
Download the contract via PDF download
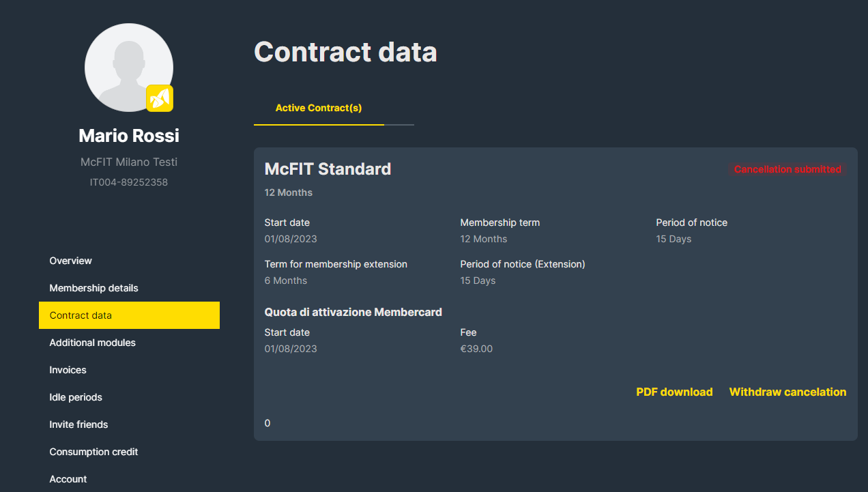tap(674, 392)
